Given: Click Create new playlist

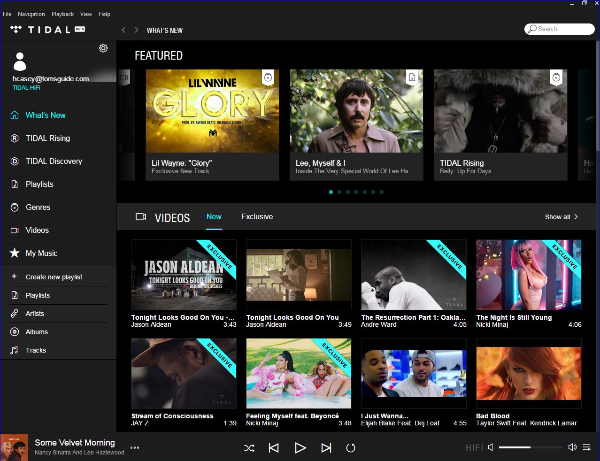Looking at the screenshot, I should point(53,276).
